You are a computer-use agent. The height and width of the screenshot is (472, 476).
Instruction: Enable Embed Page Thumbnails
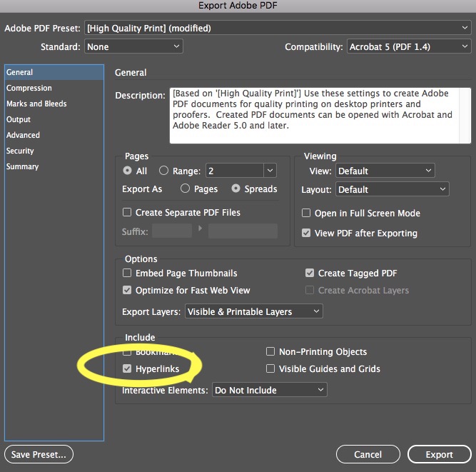127,273
